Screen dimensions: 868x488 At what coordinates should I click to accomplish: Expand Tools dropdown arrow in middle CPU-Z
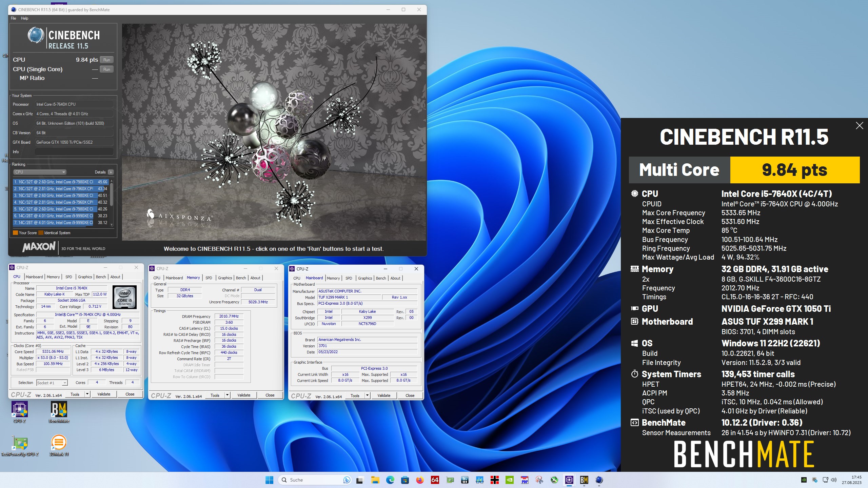(x=227, y=395)
